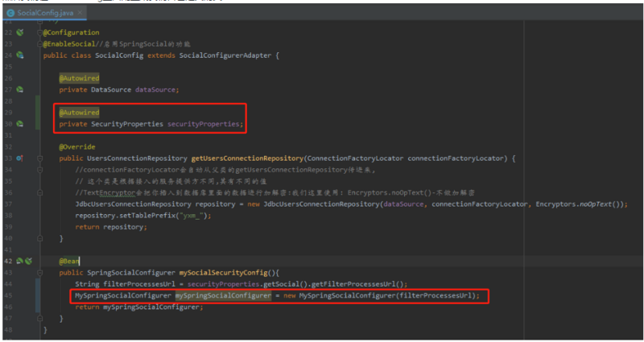Click the @Autowired annotation on line 29
Screen dimensions: 644x342
pyautogui.click(x=79, y=113)
